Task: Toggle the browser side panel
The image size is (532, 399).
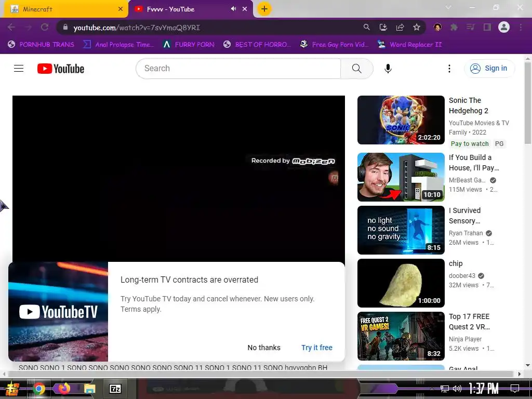Action: (x=487, y=27)
